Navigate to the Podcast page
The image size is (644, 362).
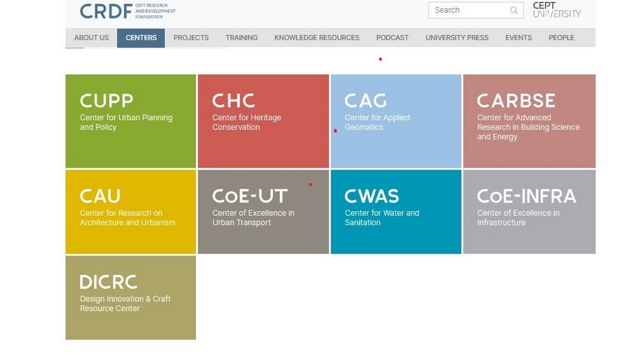[x=392, y=38]
